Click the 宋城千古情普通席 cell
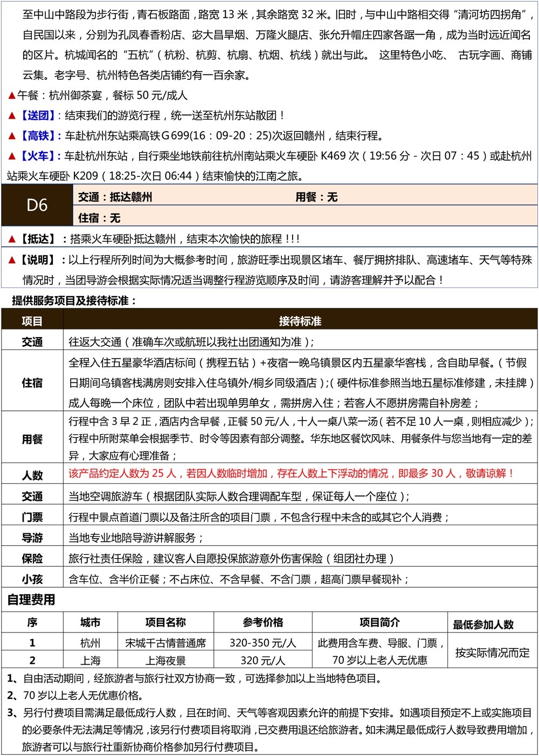Viewport: 539px width, 756px height. [x=165, y=643]
